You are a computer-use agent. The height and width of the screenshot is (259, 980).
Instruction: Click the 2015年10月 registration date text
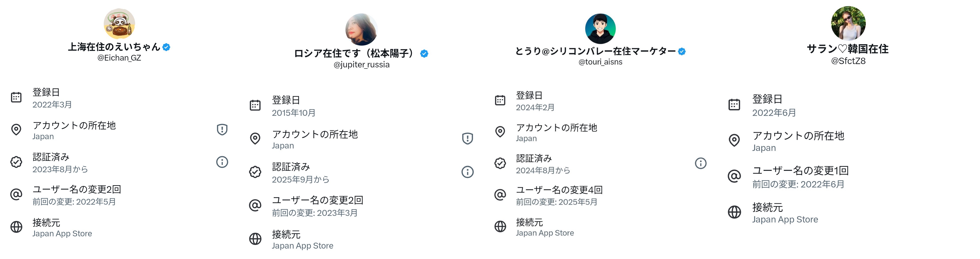(294, 113)
